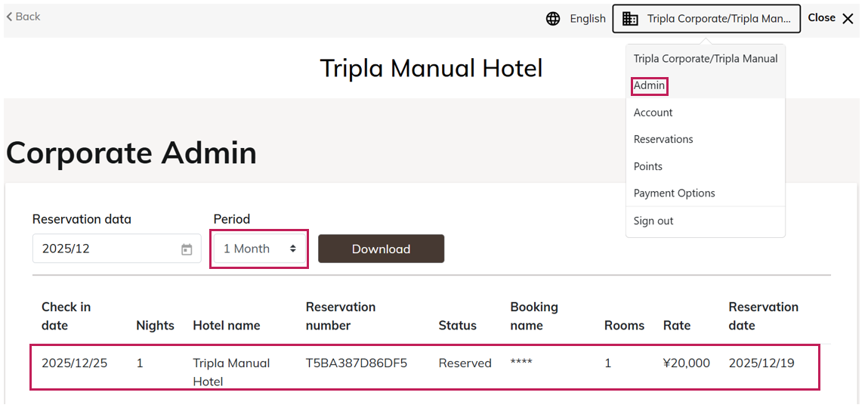868x411 pixels.
Task: Click the Close text label
Action: [821, 18]
